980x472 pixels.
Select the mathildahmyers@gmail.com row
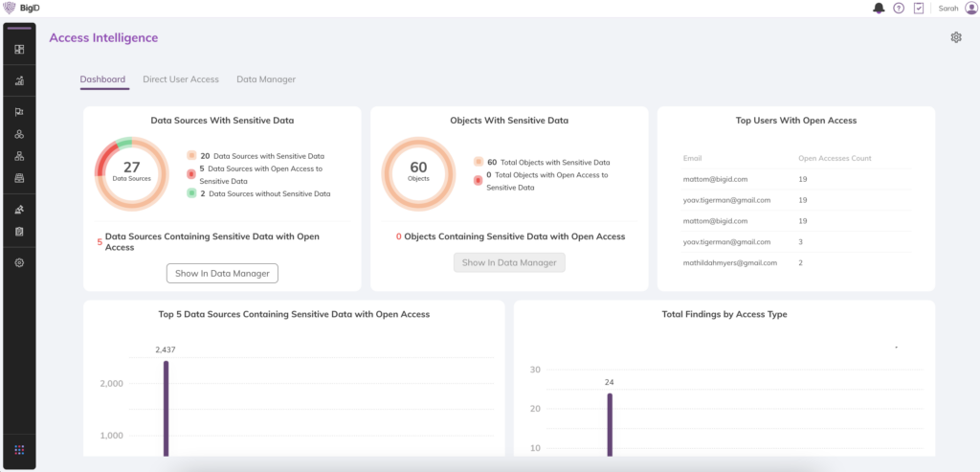[x=796, y=262]
